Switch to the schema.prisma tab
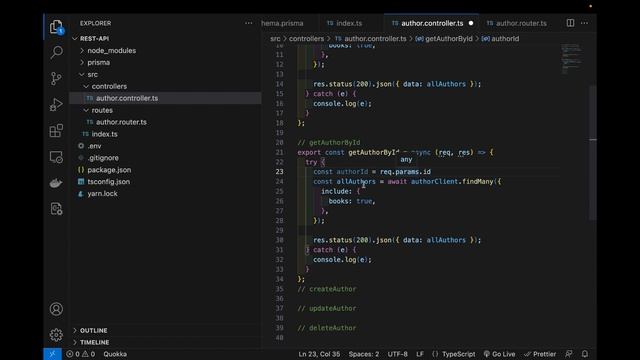Viewport: 640px width, 360px height. pos(282,23)
